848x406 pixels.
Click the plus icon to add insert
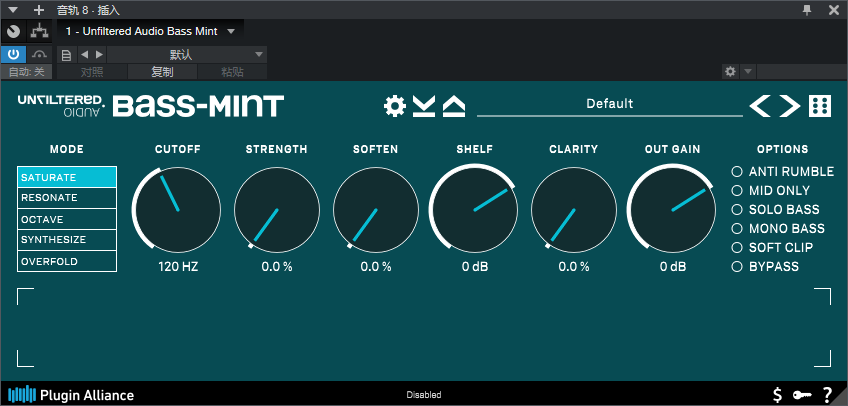pos(38,10)
